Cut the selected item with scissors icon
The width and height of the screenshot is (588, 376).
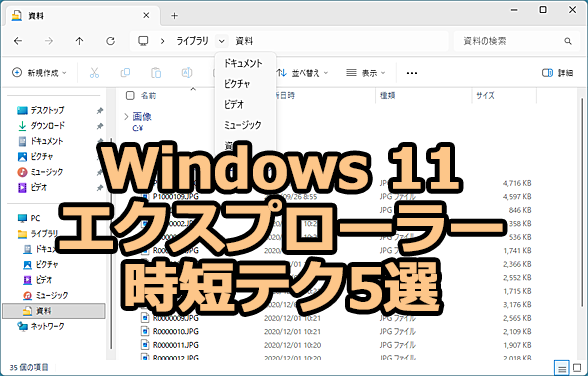[94, 73]
